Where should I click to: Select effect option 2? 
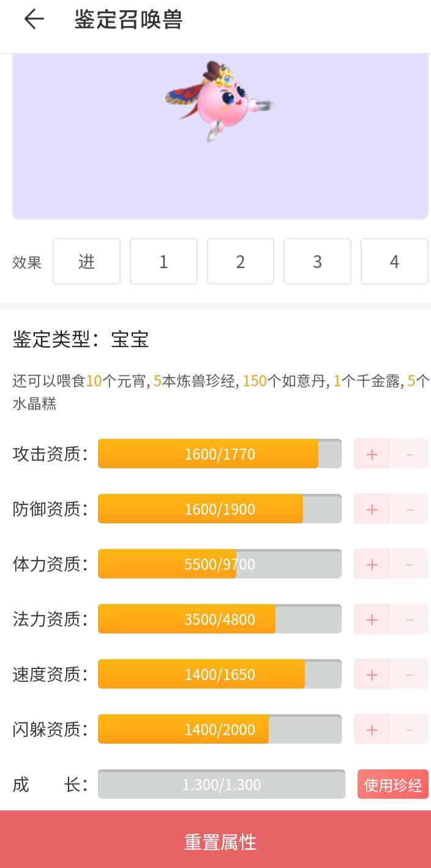pos(241,261)
